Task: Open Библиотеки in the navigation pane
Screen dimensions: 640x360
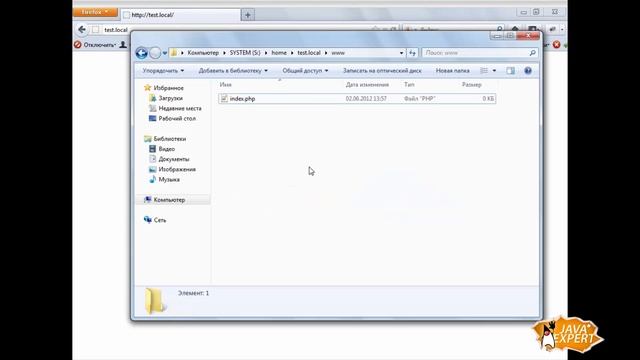Action: click(169, 139)
